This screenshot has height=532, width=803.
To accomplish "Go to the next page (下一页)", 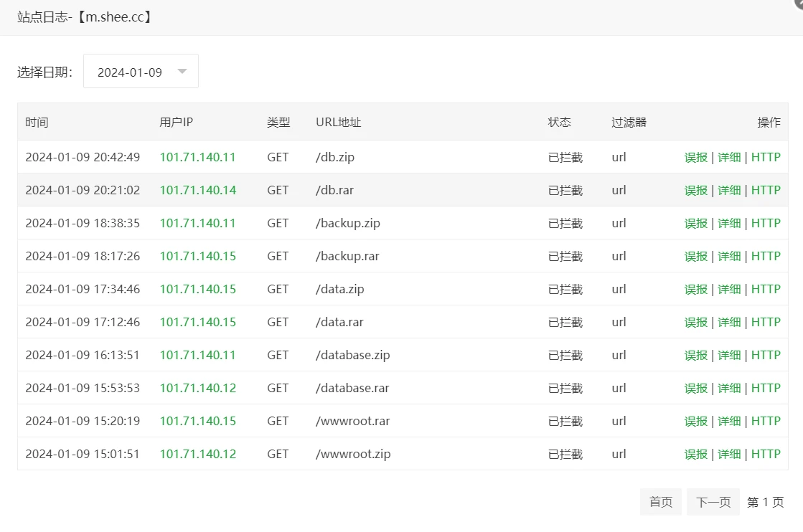I will point(713,502).
